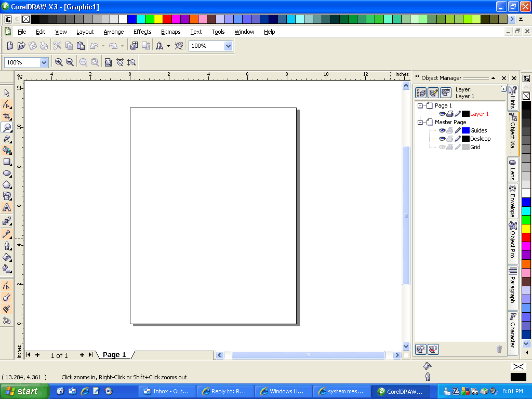Screen dimensions: 532x399
Task: Select the Freehand tool in the toolbox
Action: tap(7, 139)
